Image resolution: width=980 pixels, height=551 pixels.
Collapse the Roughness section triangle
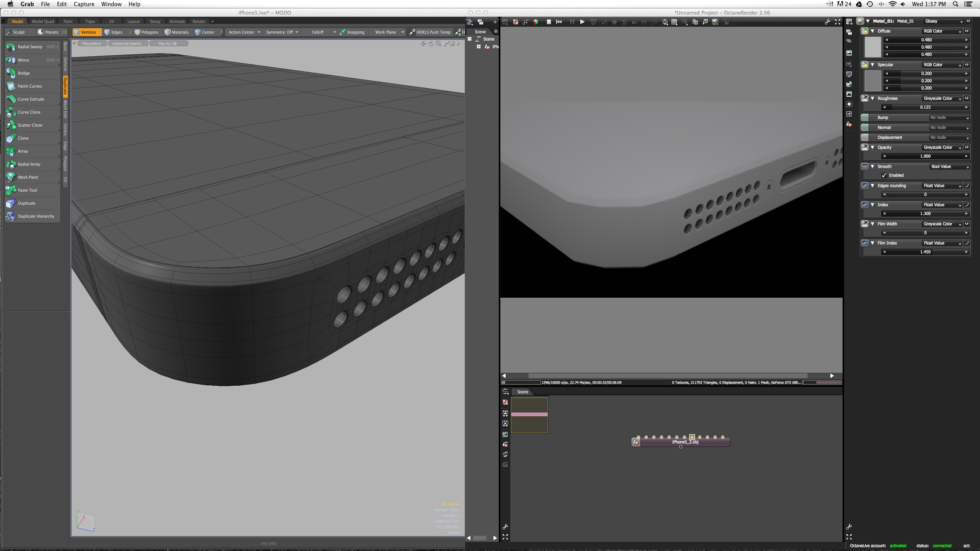click(x=873, y=98)
